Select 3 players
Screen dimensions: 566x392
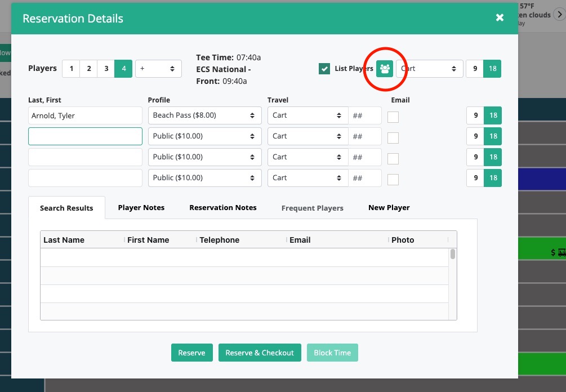coord(106,69)
